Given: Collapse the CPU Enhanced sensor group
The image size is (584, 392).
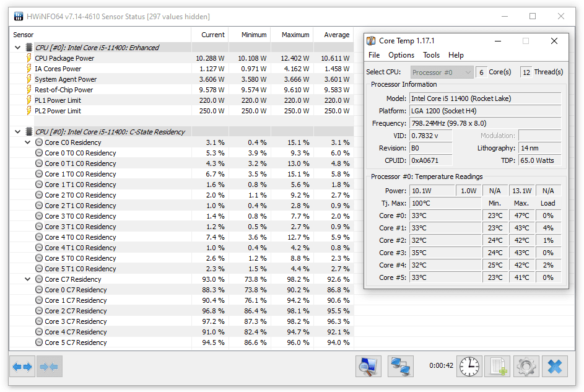Looking at the screenshot, I should [x=17, y=47].
